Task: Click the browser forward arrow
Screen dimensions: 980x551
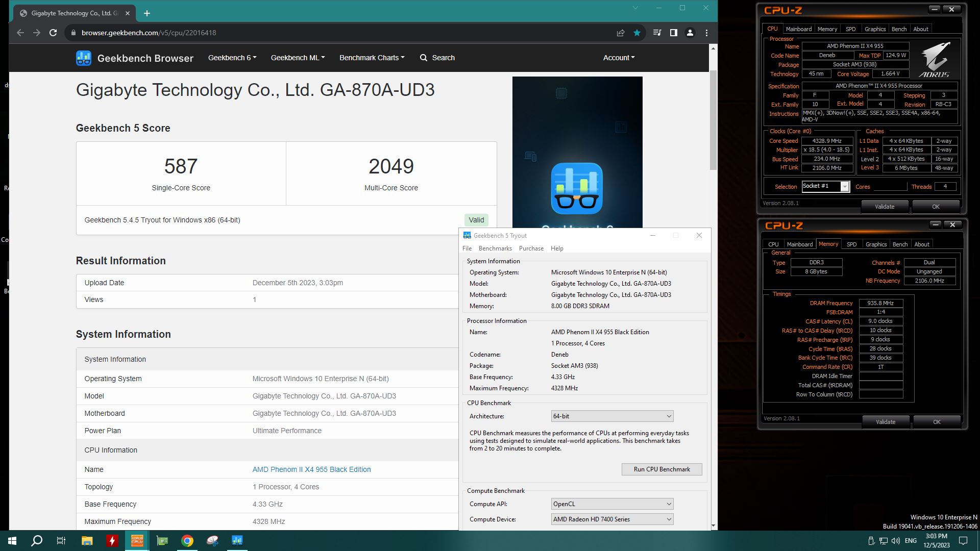Action: [37, 33]
